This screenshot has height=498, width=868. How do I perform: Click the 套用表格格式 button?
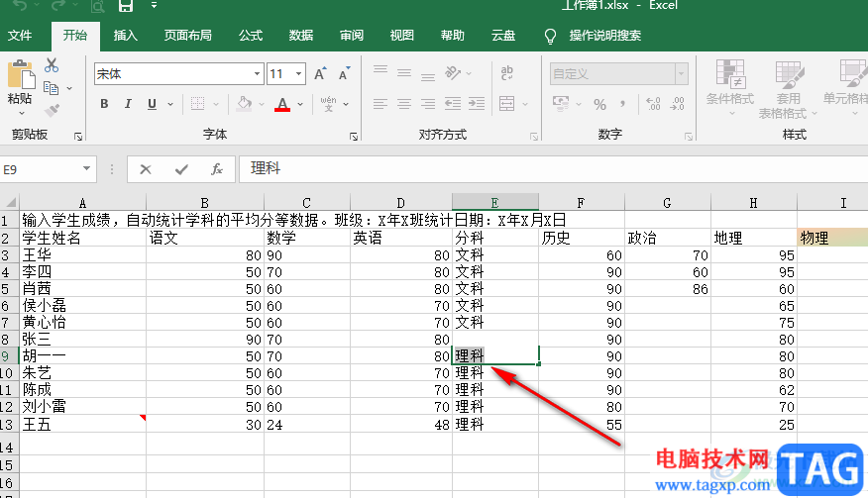[x=788, y=90]
